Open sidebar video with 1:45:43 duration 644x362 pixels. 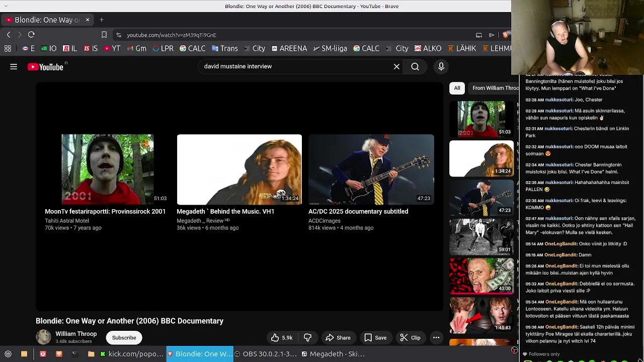pos(481,315)
